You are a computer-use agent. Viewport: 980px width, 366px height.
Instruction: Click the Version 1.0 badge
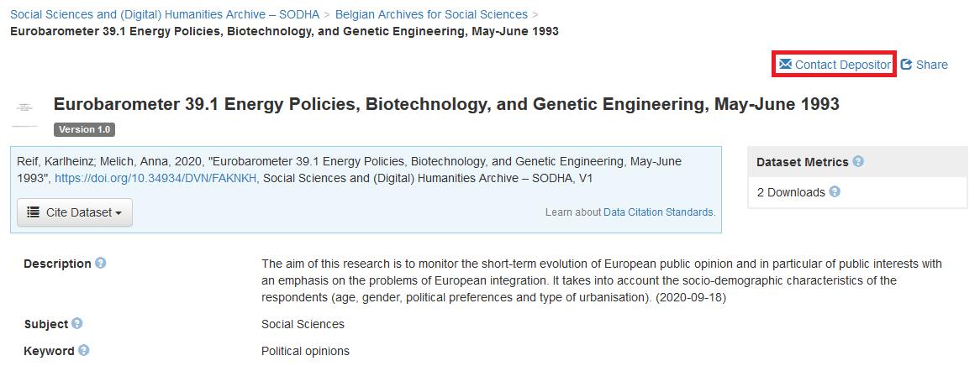(84, 130)
